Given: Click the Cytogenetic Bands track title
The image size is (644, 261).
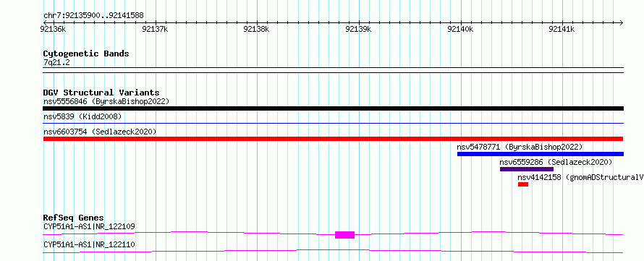Looking at the screenshot, I should (x=86, y=54).
